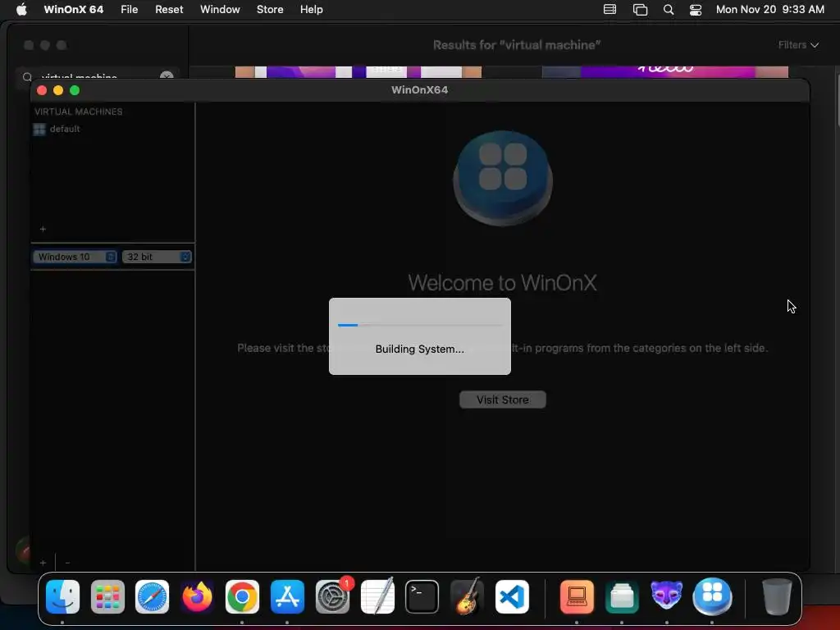Launch Visual Studio Code from the Dock
Viewport: 840px width, 630px height.
point(512,597)
